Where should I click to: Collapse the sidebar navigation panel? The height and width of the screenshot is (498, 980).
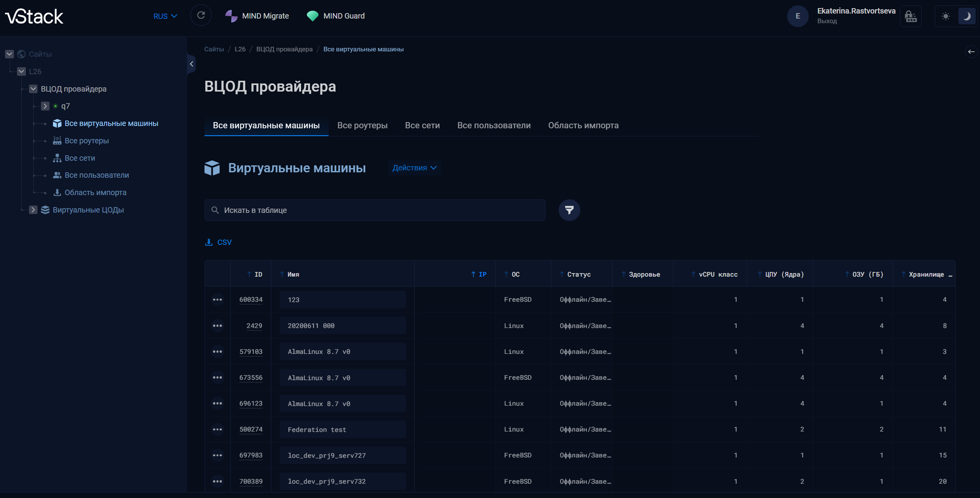[x=191, y=64]
